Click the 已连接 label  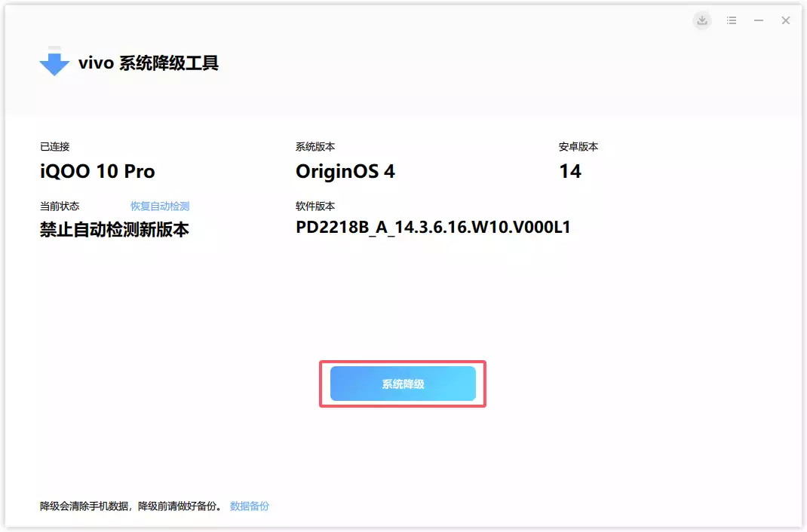click(x=54, y=146)
